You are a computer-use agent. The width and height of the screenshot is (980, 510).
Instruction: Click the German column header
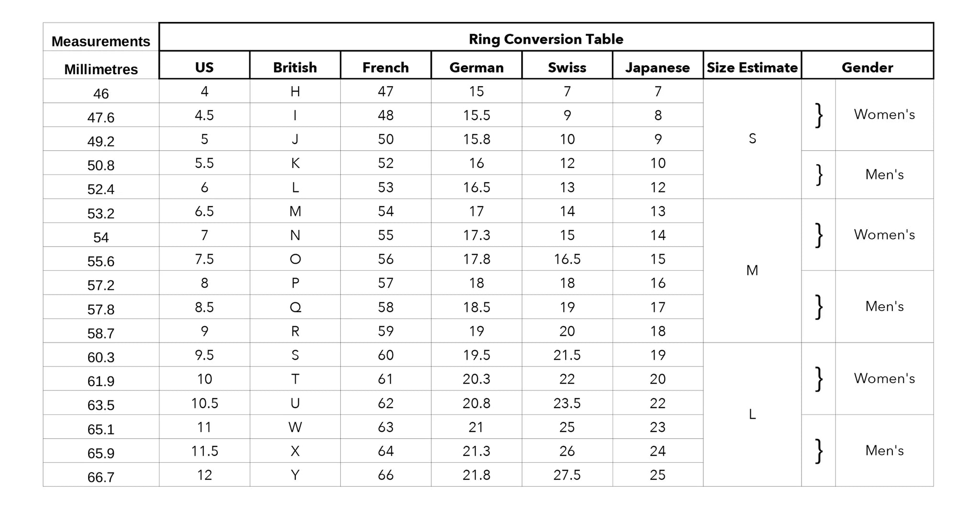coord(476,67)
